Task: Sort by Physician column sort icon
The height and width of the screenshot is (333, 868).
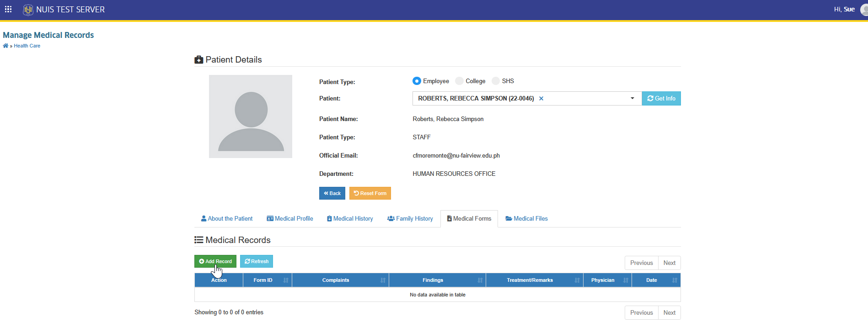Action: click(626, 280)
